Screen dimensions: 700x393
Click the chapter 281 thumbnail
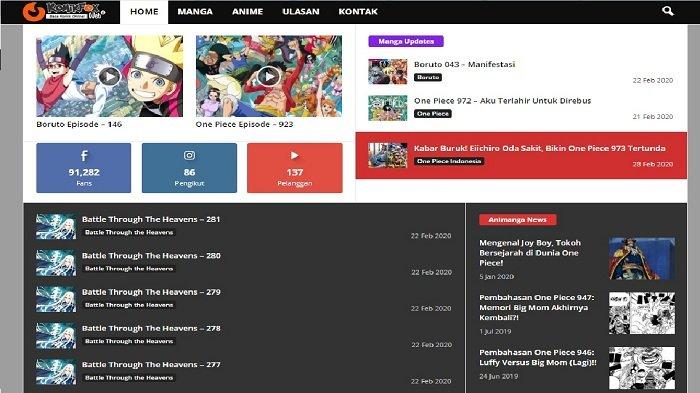click(56, 226)
